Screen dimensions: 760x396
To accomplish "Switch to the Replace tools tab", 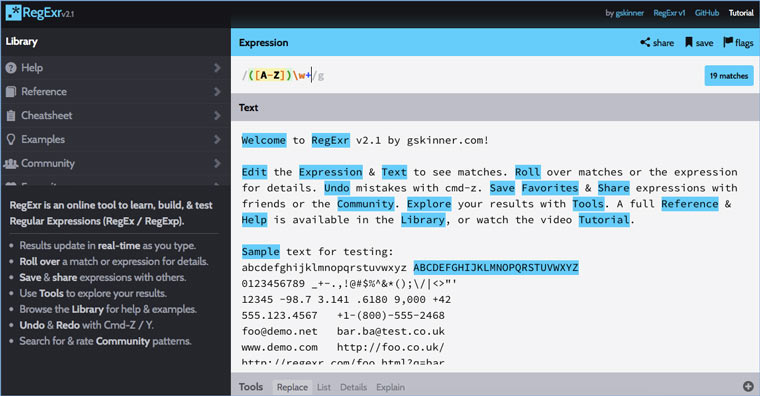I will click(x=292, y=387).
